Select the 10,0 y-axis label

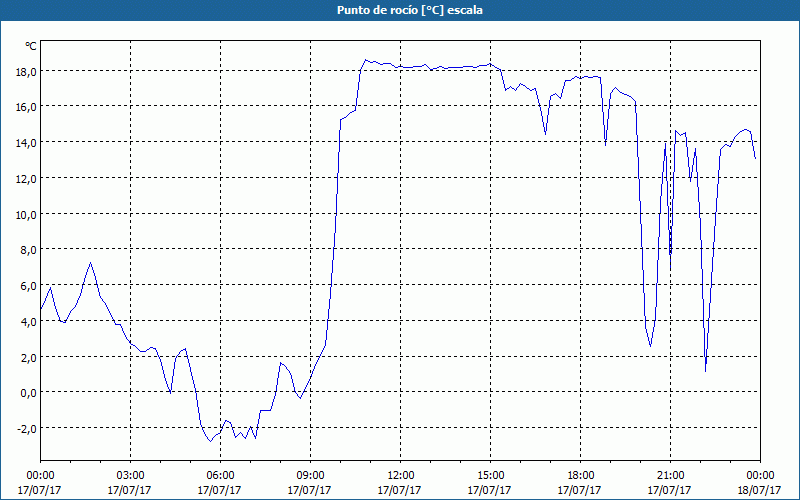click(x=26, y=214)
